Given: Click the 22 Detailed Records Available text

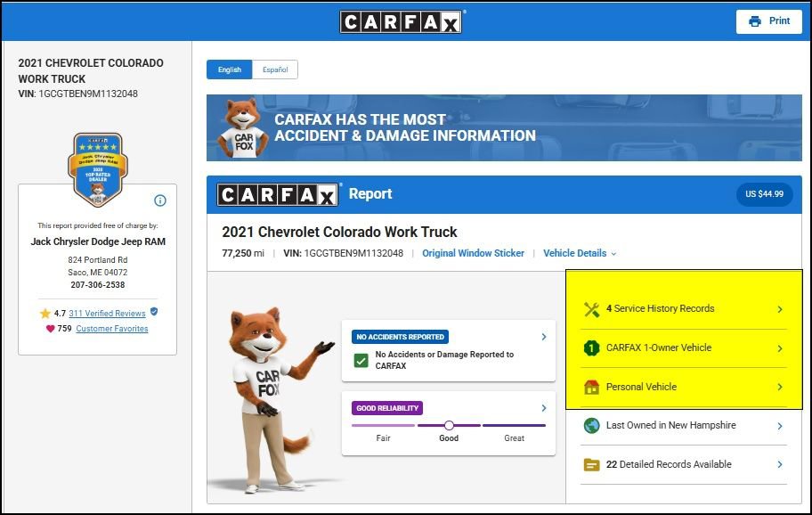Looking at the screenshot, I should [x=669, y=464].
